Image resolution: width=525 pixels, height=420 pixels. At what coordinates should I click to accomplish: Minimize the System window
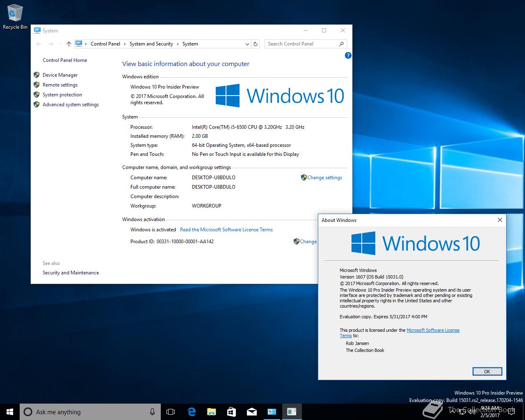pos(306,30)
